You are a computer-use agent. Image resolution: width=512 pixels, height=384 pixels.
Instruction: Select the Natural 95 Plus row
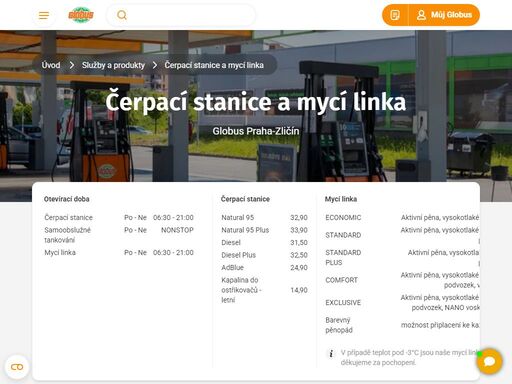point(264,230)
